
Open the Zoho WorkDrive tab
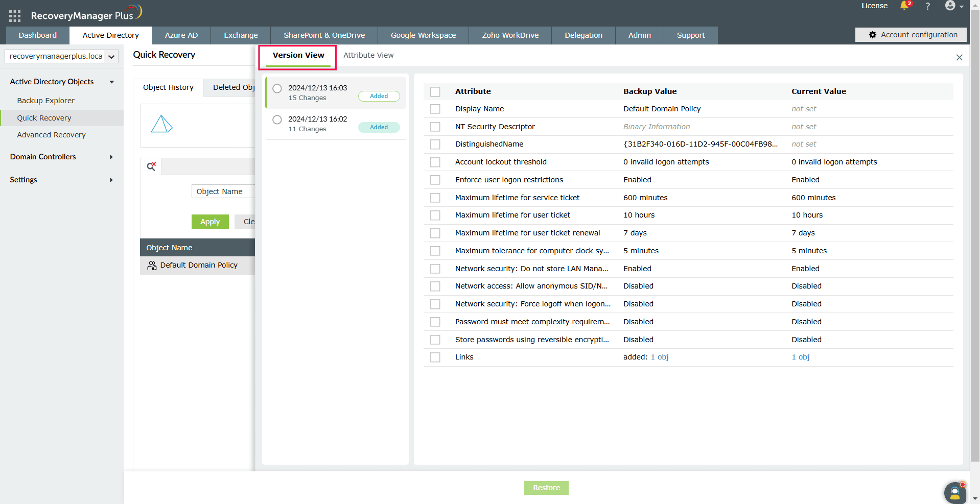click(x=510, y=35)
